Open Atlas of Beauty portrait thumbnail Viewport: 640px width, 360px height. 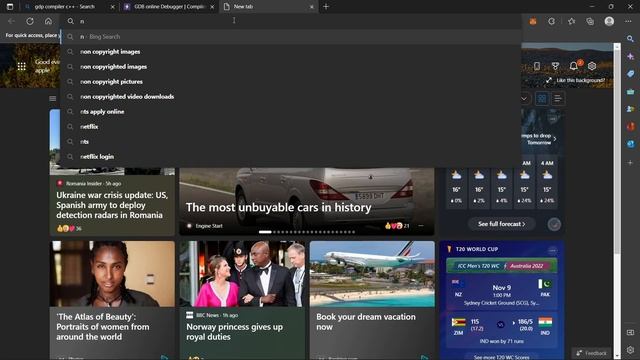click(112, 273)
